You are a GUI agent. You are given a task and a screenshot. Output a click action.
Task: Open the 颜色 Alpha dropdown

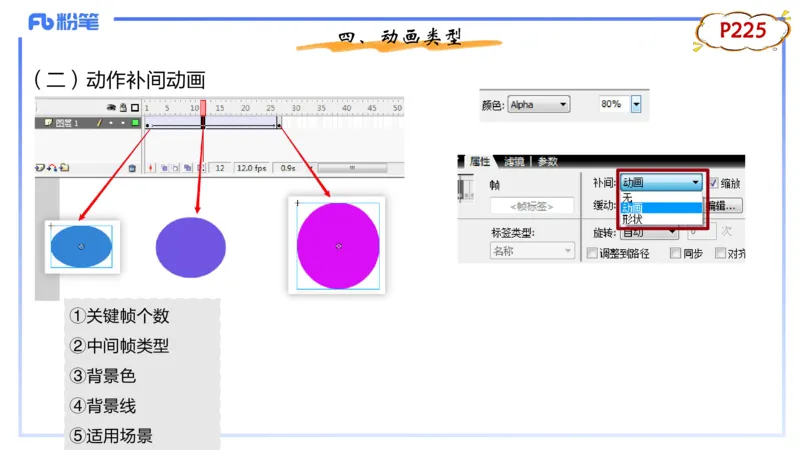tap(539, 105)
